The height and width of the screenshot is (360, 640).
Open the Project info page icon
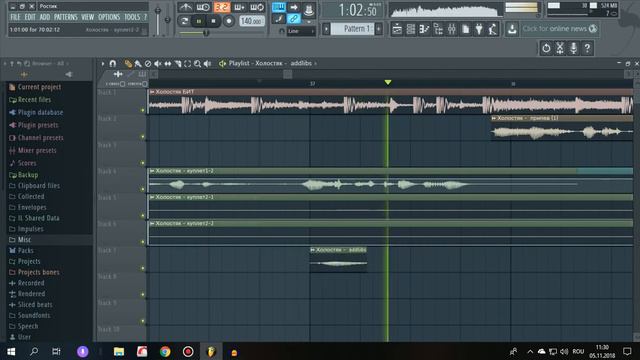tap(466, 29)
